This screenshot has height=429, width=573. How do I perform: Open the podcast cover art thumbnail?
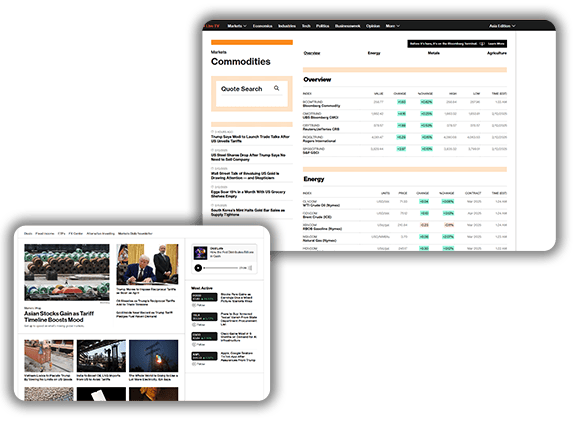200,253
